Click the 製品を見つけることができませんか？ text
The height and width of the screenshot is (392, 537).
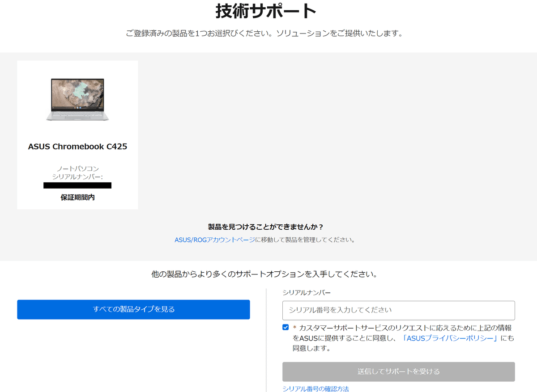[266, 227]
